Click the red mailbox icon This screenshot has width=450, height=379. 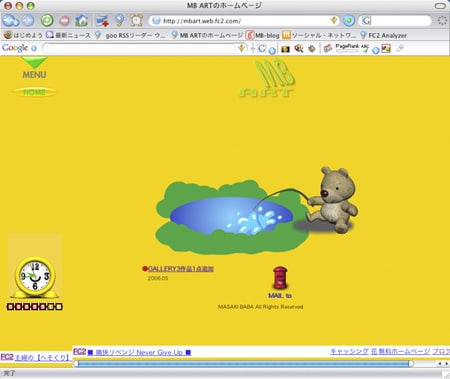[x=280, y=278]
